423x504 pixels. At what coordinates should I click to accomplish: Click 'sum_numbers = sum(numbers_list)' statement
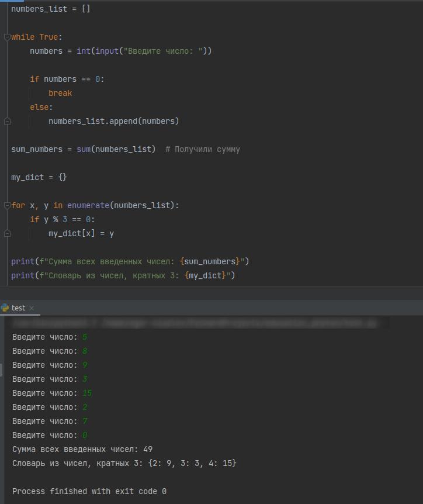click(84, 150)
